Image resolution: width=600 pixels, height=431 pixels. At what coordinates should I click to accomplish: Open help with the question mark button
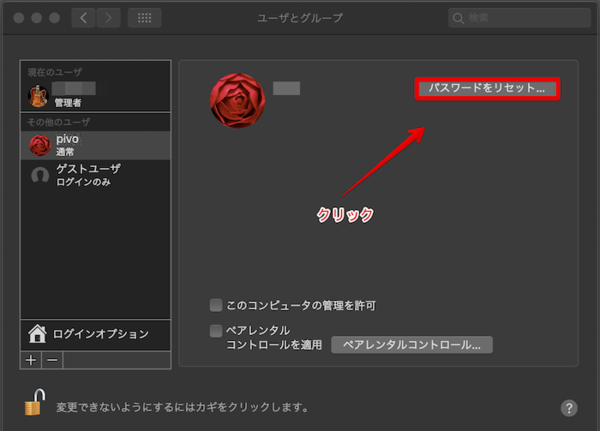click(x=569, y=408)
